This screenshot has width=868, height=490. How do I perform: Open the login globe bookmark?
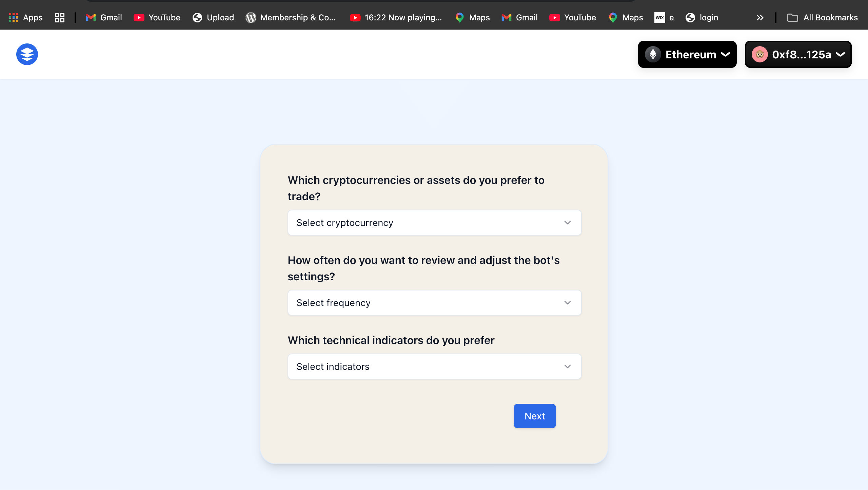pos(702,18)
